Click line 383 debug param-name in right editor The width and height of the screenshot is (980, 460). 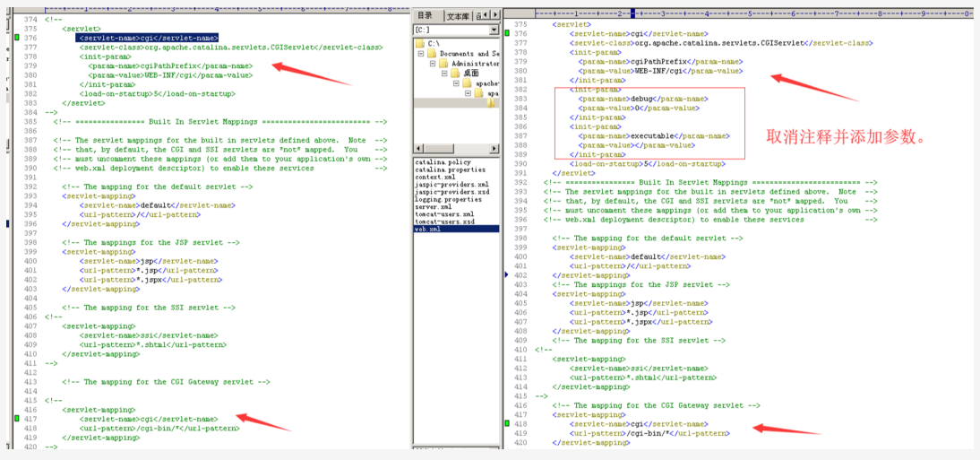(642, 99)
